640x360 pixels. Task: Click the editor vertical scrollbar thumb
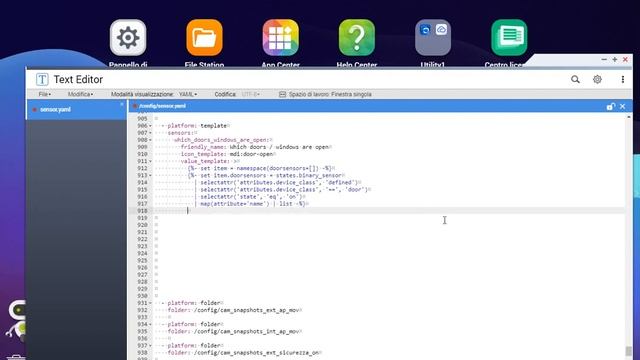pyautogui.click(x=629, y=351)
